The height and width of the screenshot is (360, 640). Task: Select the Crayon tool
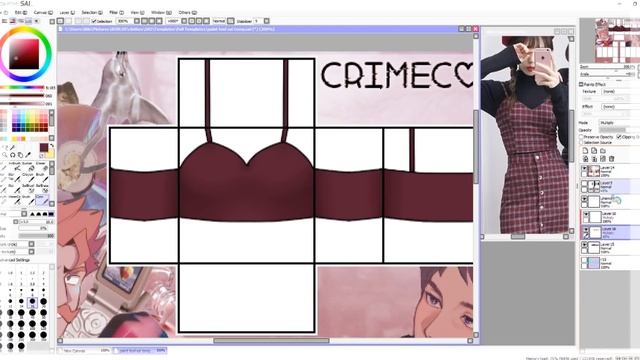(29, 178)
